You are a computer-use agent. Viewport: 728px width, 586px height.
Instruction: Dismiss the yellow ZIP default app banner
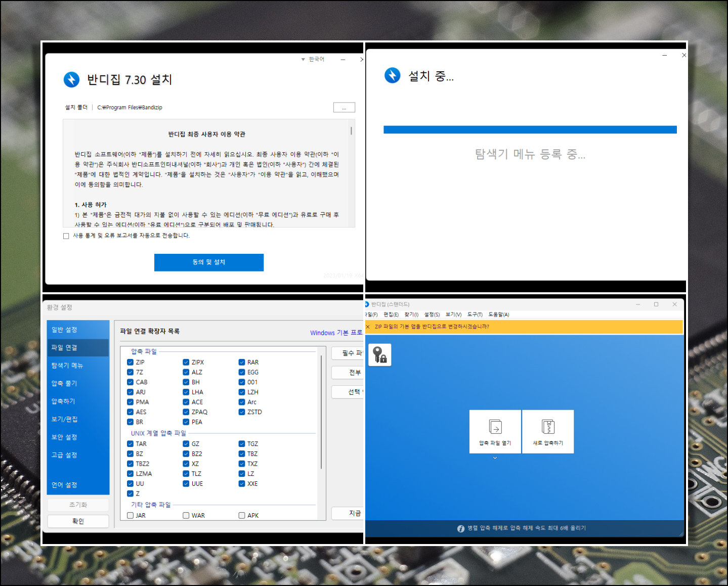coord(368,327)
